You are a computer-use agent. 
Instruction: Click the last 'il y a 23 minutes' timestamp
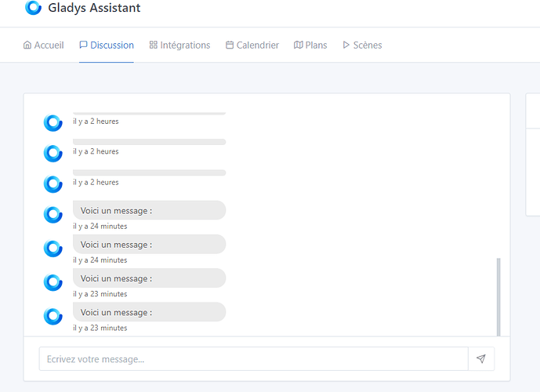pyautogui.click(x=100, y=328)
